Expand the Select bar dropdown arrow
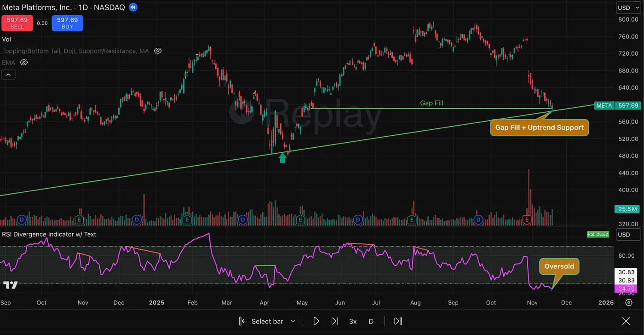This screenshot has height=335, width=644. click(293, 321)
